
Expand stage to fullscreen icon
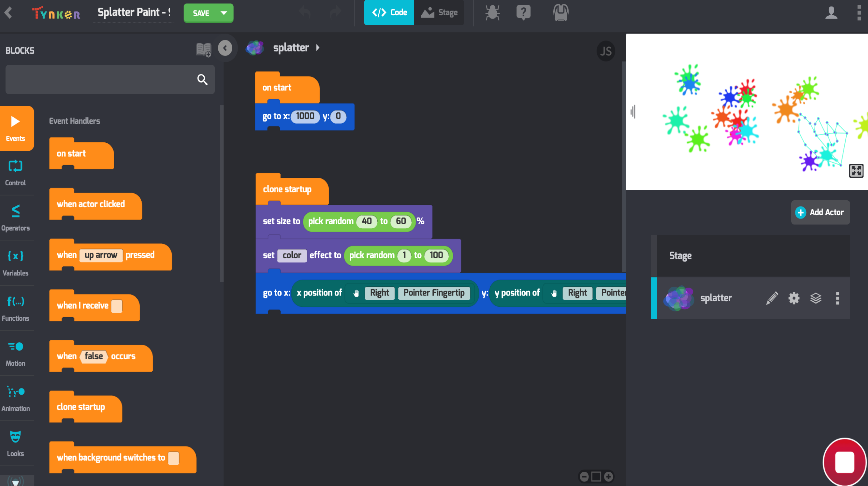pos(856,171)
